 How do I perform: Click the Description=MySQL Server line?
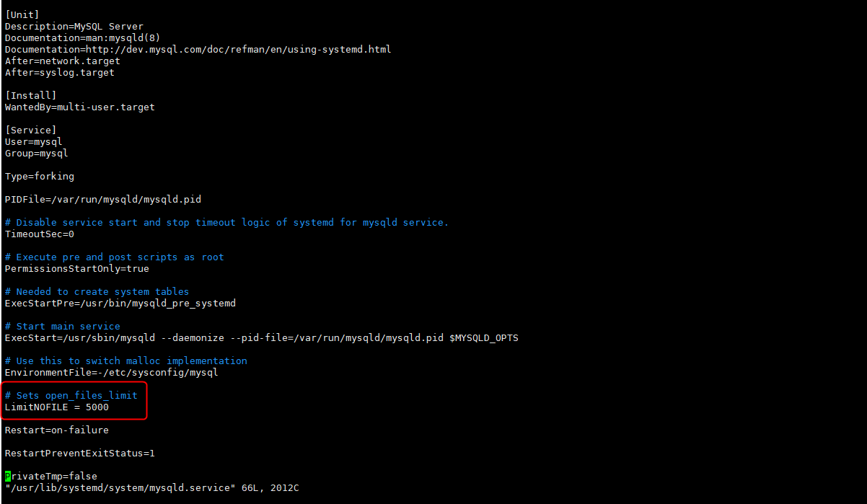(x=74, y=26)
